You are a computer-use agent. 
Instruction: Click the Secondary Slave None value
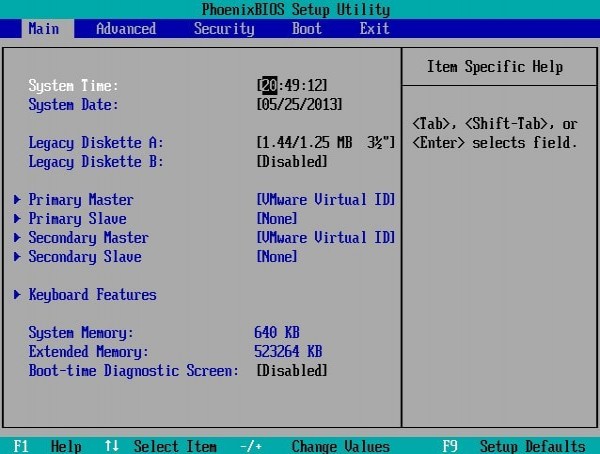[x=277, y=257]
